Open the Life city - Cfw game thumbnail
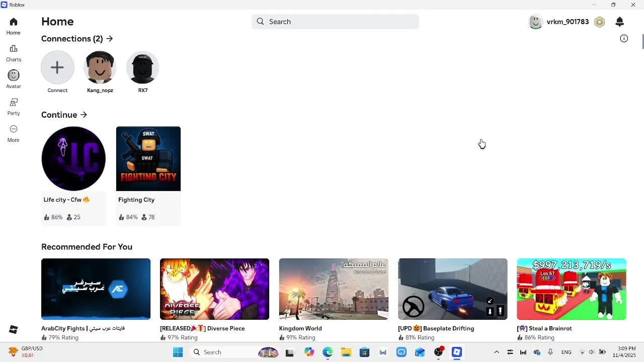This screenshot has width=644, height=362. tap(73, 159)
